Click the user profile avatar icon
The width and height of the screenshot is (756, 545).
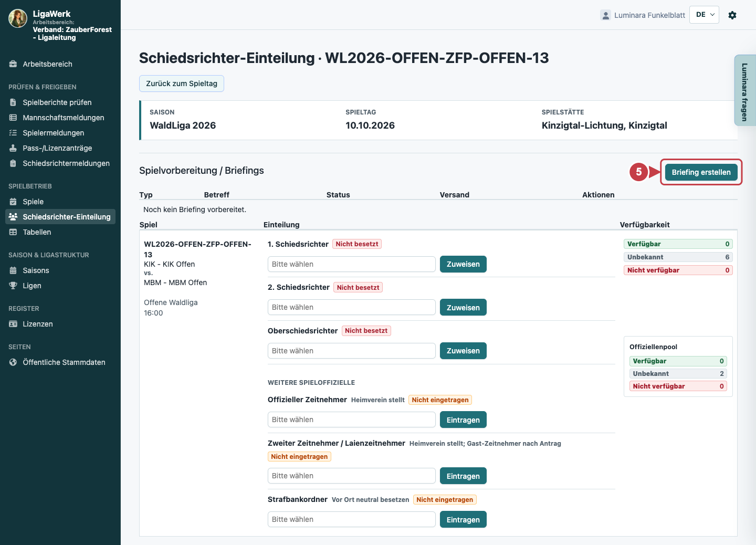(x=606, y=15)
